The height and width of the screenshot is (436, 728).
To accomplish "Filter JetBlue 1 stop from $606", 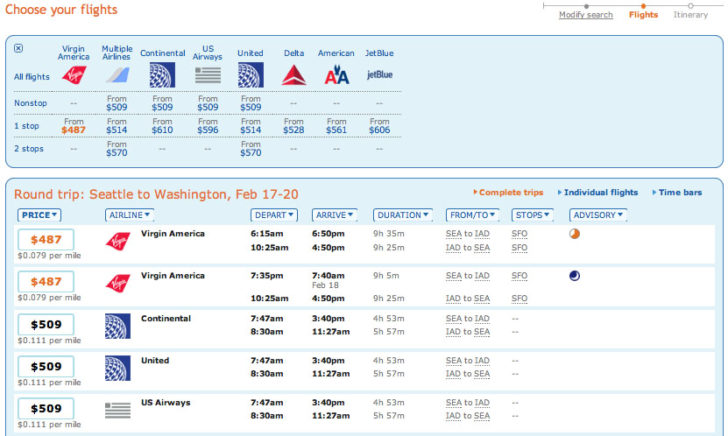I will (380, 126).
